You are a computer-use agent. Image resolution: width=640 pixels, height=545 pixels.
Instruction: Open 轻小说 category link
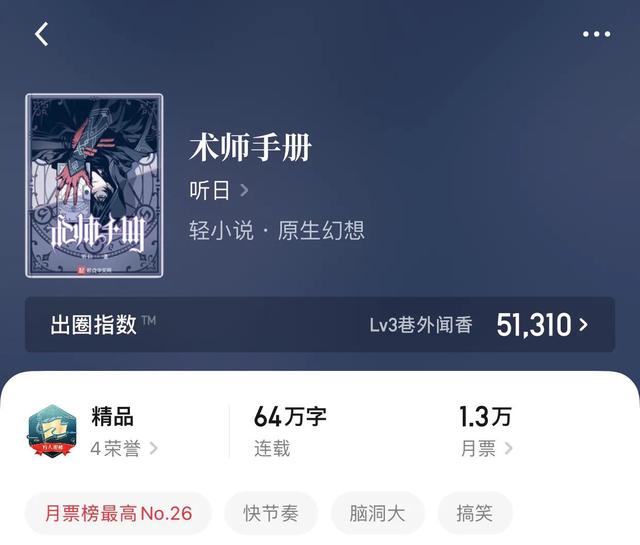[x=221, y=230]
